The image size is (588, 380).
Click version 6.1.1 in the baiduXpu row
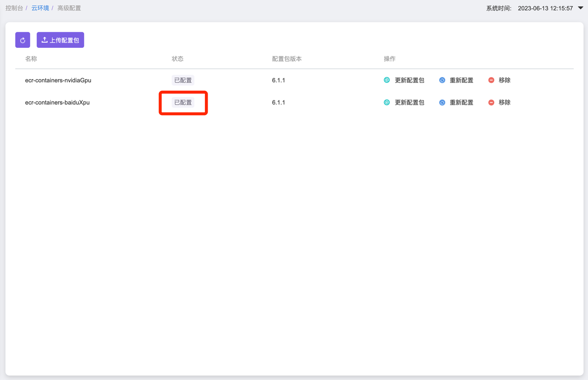click(278, 102)
